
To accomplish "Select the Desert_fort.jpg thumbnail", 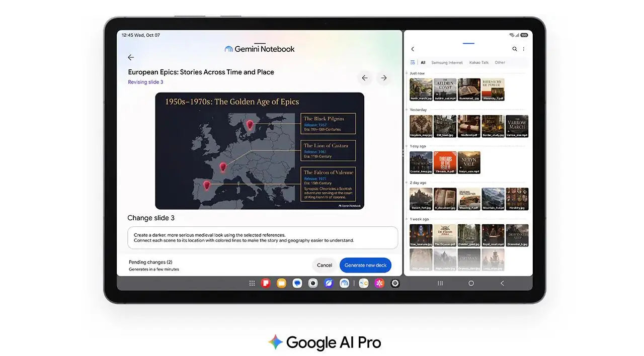I will tap(421, 199).
